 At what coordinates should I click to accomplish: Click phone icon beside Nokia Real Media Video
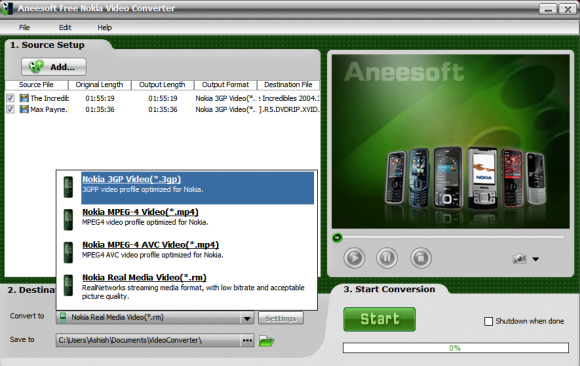[x=68, y=285]
